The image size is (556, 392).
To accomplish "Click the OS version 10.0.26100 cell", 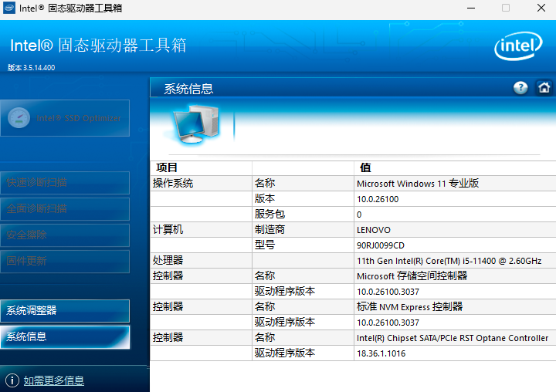I will pyautogui.click(x=378, y=199).
